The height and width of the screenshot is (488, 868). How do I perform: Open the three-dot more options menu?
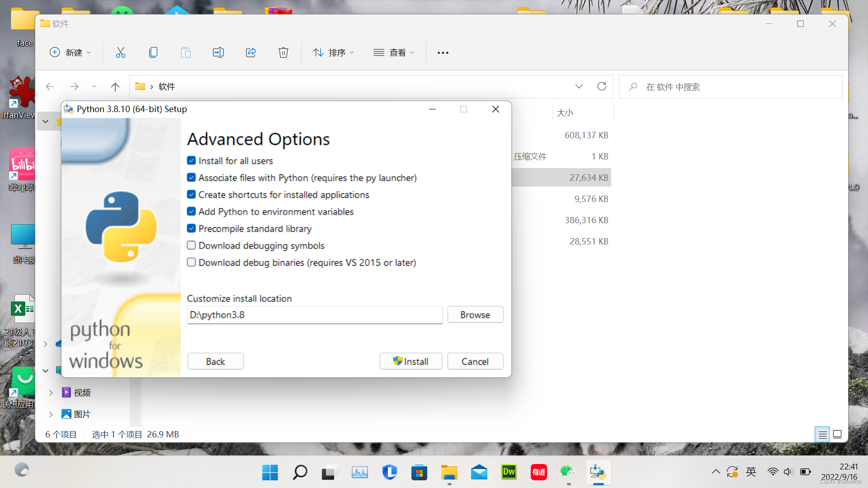(x=443, y=52)
